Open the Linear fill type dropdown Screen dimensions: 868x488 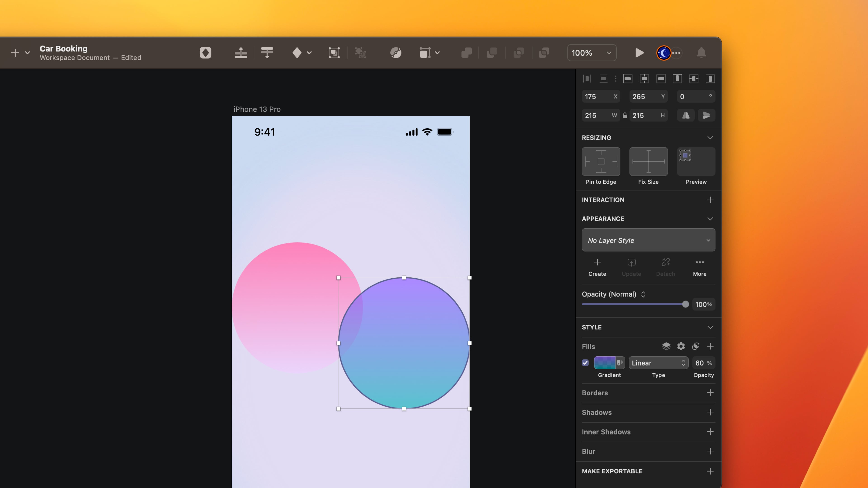point(658,363)
